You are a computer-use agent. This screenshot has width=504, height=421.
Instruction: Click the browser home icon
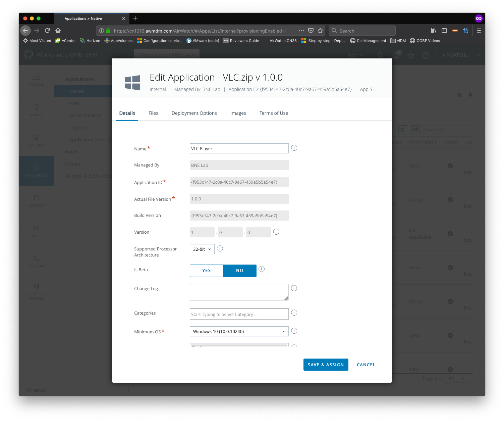pos(58,31)
